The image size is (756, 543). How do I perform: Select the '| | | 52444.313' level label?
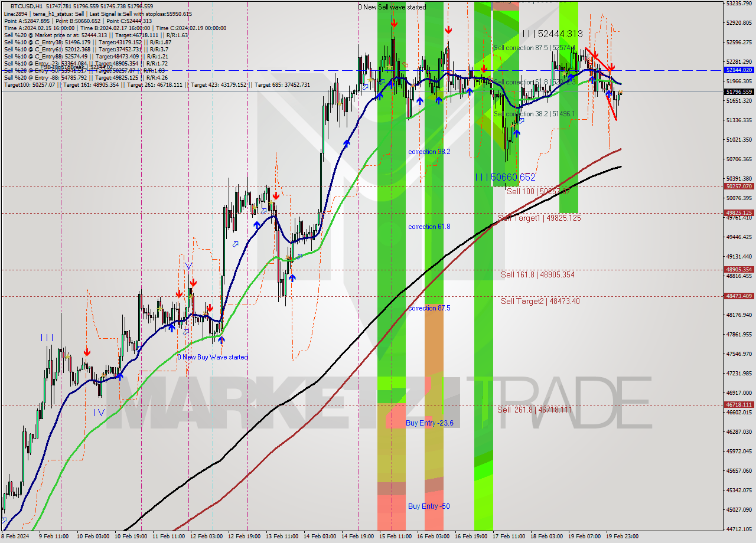pyautogui.click(x=552, y=34)
